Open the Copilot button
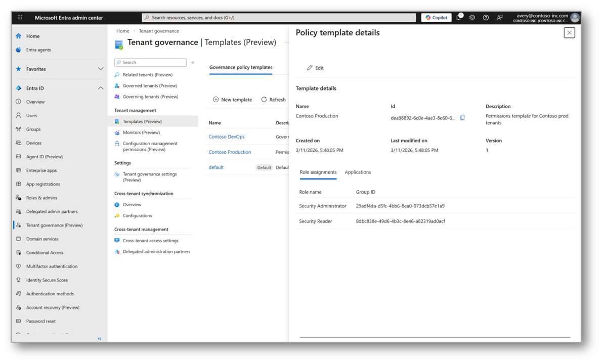This screenshot has height=364, width=603. coord(436,18)
